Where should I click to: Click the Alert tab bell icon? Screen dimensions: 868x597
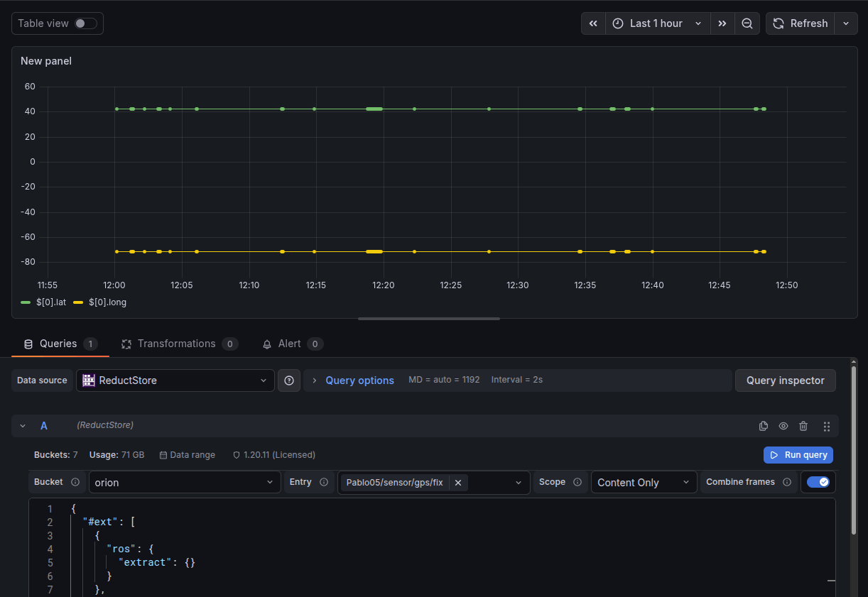pos(267,344)
